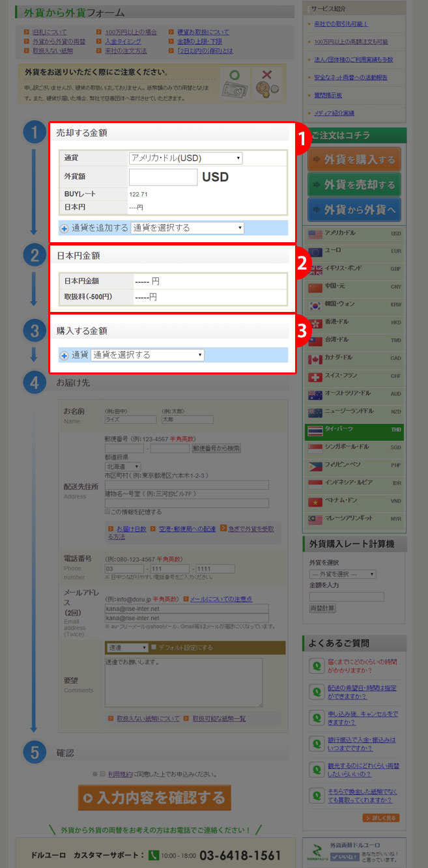The height and width of the screenshot is (868, 428).
Task: Click the Thai baht flag icon
Action: tap(316, 431)
